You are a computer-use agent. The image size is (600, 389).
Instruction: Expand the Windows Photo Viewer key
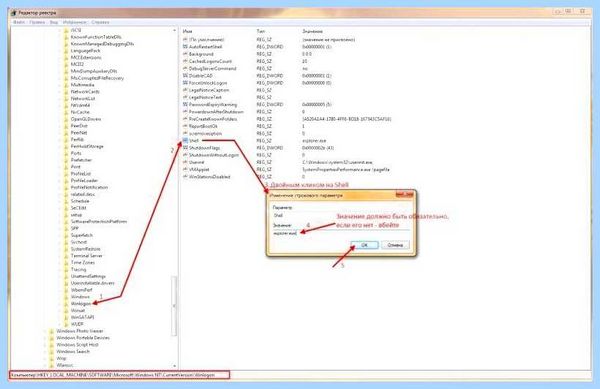click(46, 331)
